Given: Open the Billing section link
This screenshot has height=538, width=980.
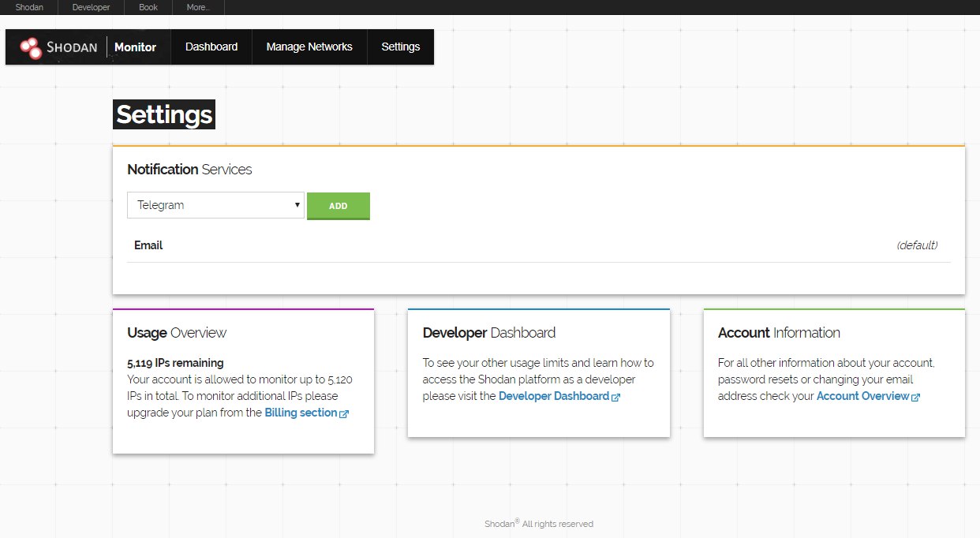Looking at the screenshot, I should 301,413.
